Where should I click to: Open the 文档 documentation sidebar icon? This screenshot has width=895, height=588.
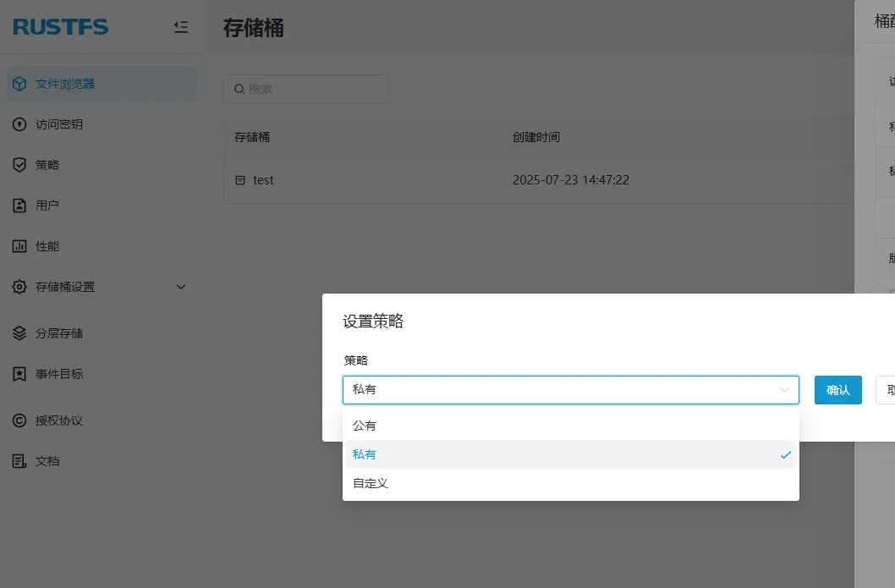click(19, 460)
